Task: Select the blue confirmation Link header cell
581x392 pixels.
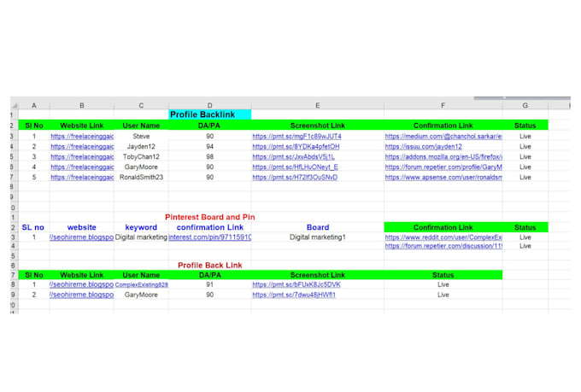Action: (209, 227)
